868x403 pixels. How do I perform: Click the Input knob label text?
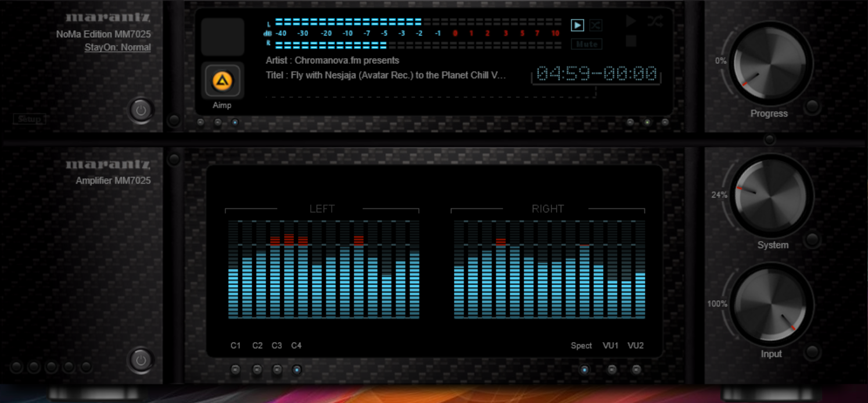772,354
